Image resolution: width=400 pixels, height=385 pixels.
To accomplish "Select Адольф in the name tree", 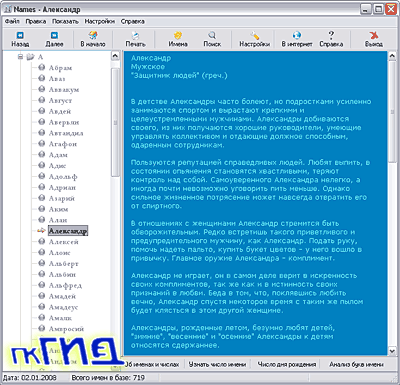I will pos(63,177).
